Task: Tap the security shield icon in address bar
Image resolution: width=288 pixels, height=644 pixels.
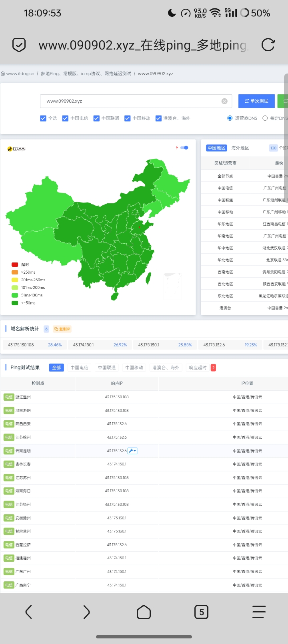Action: [x=19, y=45]
